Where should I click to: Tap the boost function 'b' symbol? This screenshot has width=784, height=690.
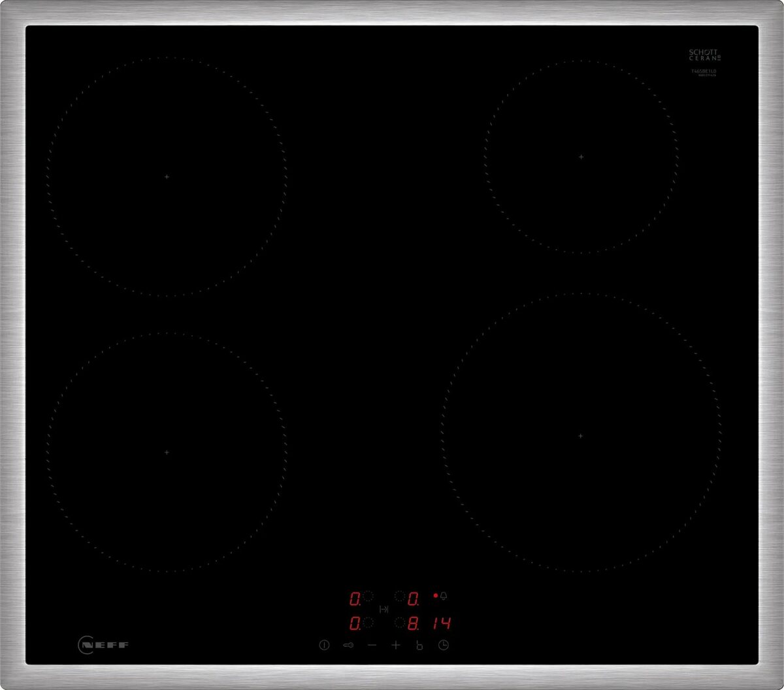pyautogui.click(x=419, y=645)
